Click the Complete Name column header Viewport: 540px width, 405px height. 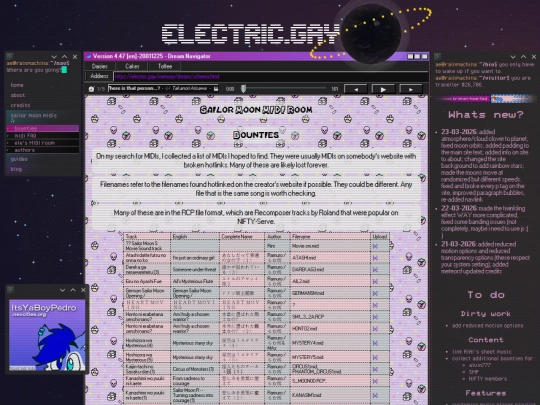tap(242, 237)
